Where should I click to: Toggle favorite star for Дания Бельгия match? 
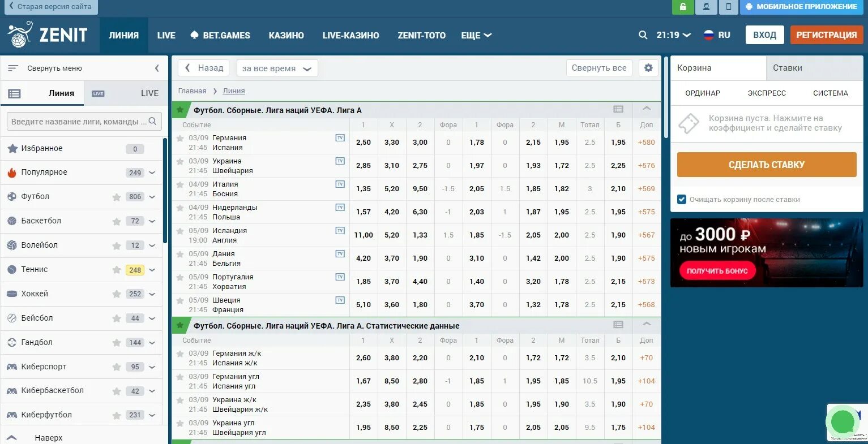tap(180, 254)
